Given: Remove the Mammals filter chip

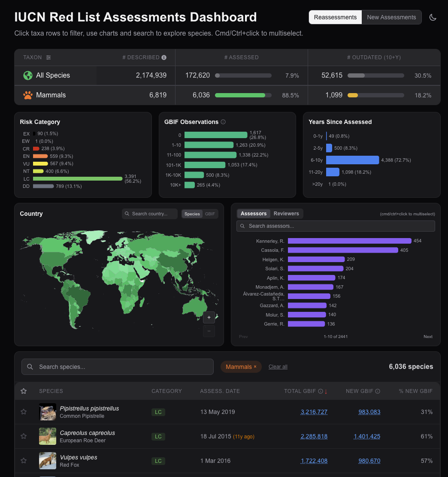Looking at the screenshot, I should (255, 367).
